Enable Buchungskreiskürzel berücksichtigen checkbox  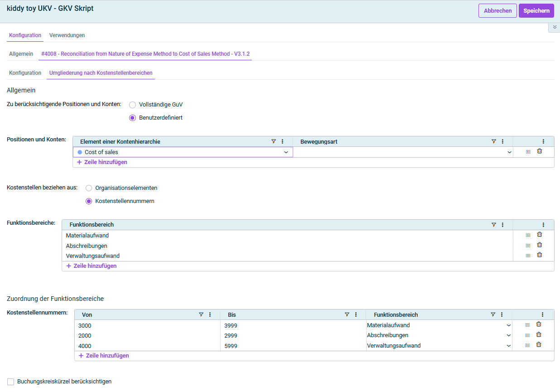11,382
